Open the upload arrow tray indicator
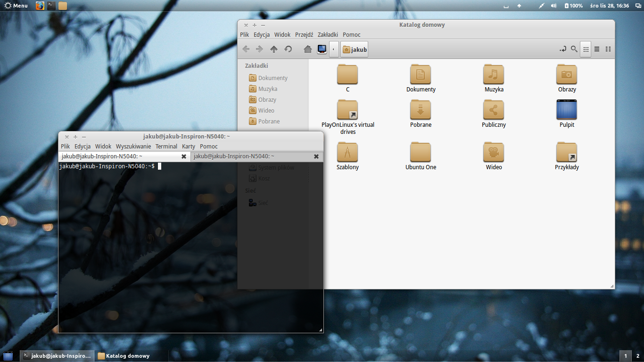644x362 pixels. tap(519, 6)
